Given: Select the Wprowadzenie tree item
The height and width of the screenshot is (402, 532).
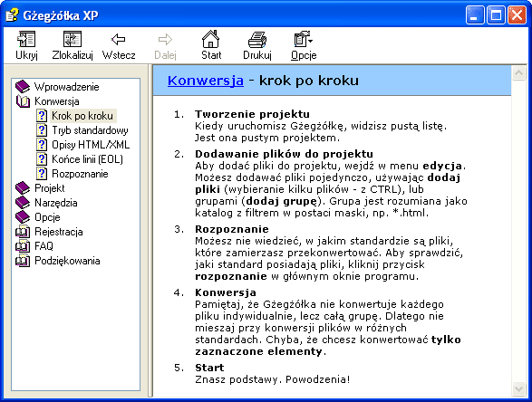Looking at the screenshot, I should click(67, 87).
